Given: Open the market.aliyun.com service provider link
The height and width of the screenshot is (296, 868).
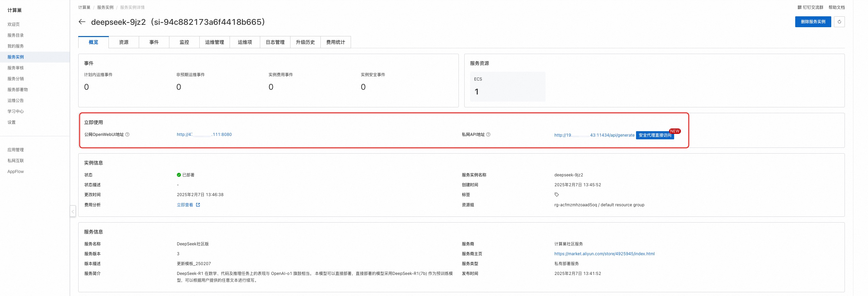Looking at the screenshot, I should point(604,254).
